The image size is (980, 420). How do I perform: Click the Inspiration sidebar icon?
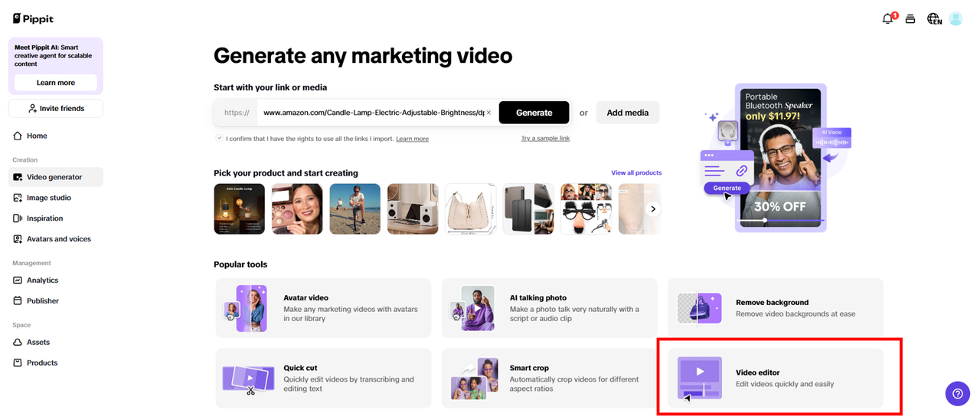[x=18, y=218]
